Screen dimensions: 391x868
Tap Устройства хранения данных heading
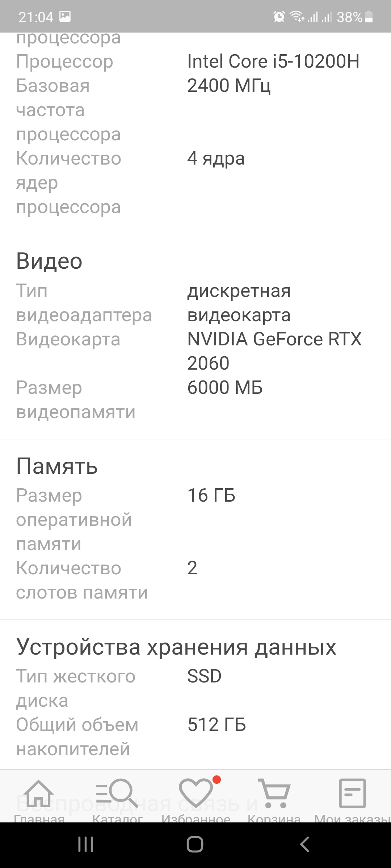(176, 647)
